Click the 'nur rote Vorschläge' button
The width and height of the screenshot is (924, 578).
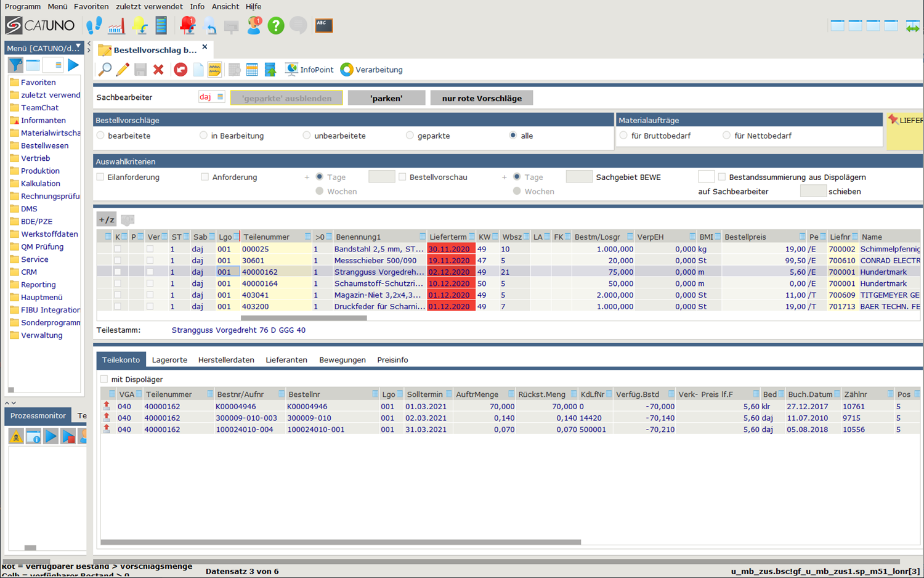pyautogui.click(x=481, y=98)
